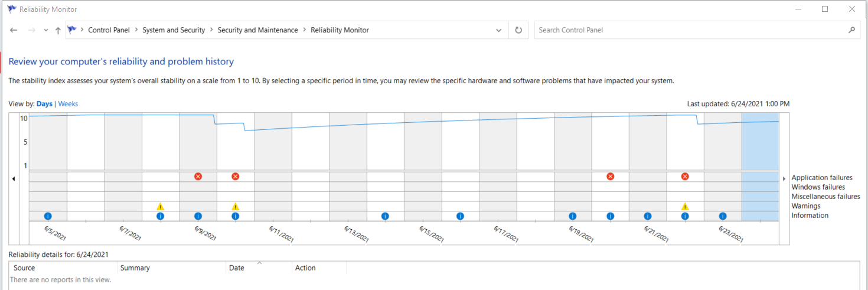
Task: Select the 6/17/2021 date label
Action: [x=506, y=234]
